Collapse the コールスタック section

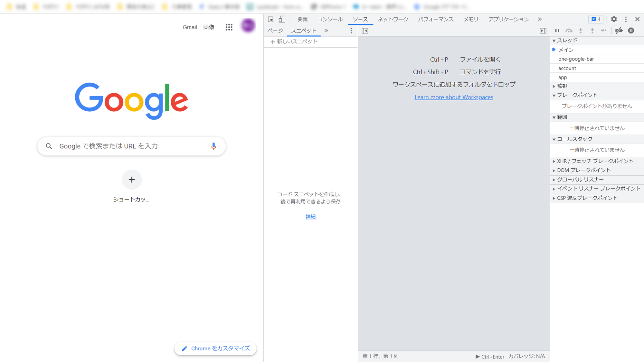(x=597, y=139)
